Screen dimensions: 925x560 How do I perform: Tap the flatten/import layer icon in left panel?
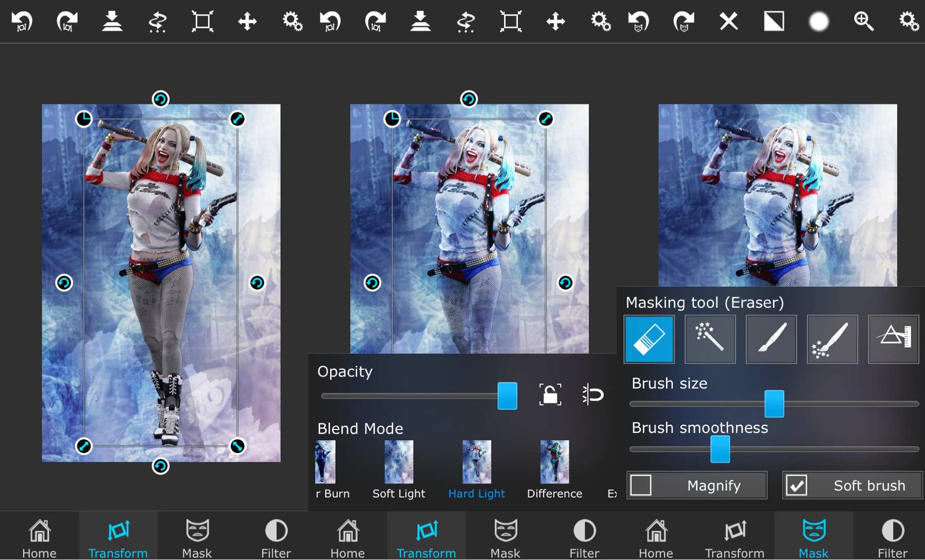tap(112, 22)
